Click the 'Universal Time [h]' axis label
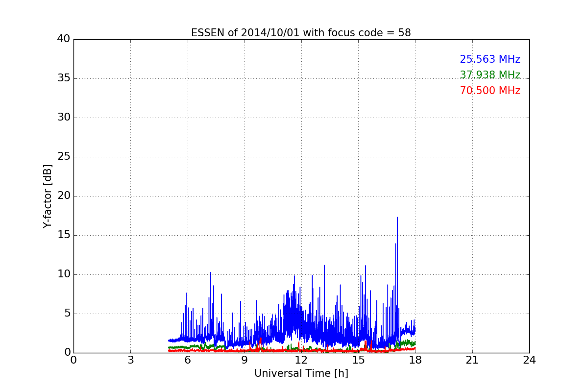588x392 pixels. click(x=301, y=373)
